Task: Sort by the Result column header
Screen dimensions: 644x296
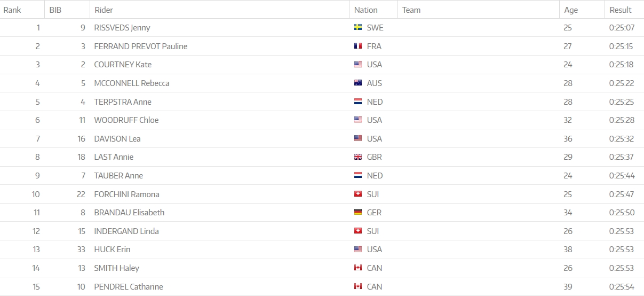Action: click(621, 10)
